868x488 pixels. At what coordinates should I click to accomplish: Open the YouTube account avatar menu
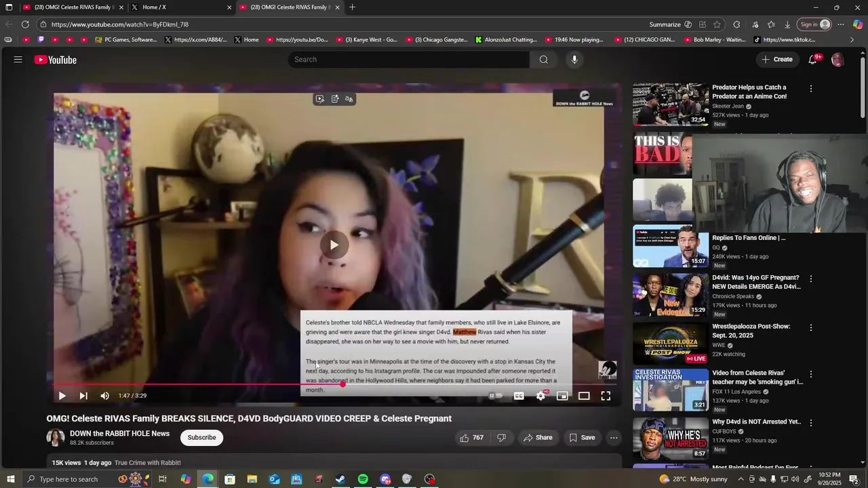click(x=837, y=60)
